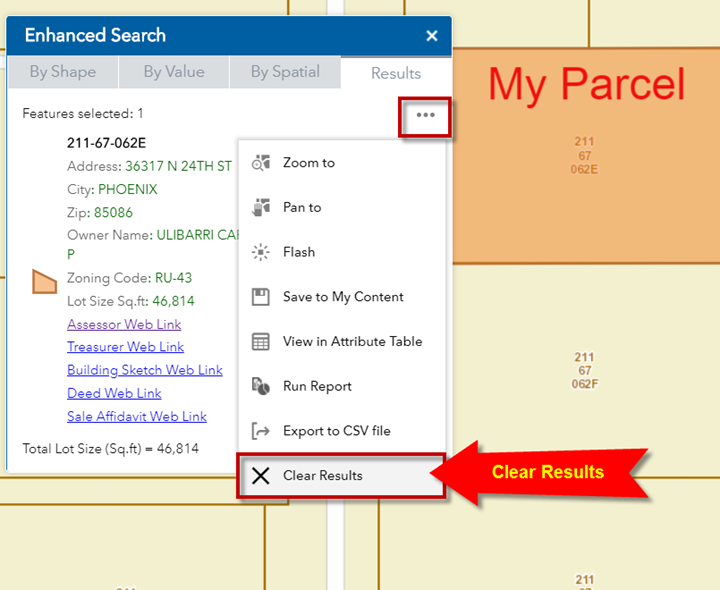Open the Treasurer Web Link
The width and height of the screenshot is (720, 590).
click(x=125, y=347)
